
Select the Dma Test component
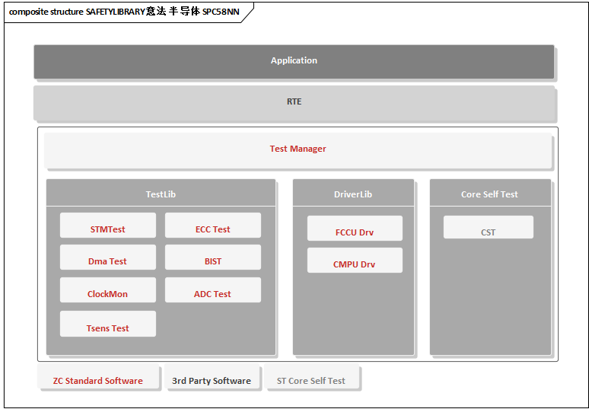click(x=108, y=257)
